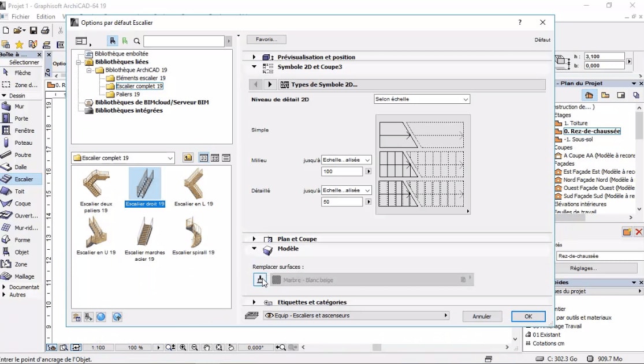Screen dimensions: 644x364
Task: Collapse the Modèle section
Action: (254, 248)
